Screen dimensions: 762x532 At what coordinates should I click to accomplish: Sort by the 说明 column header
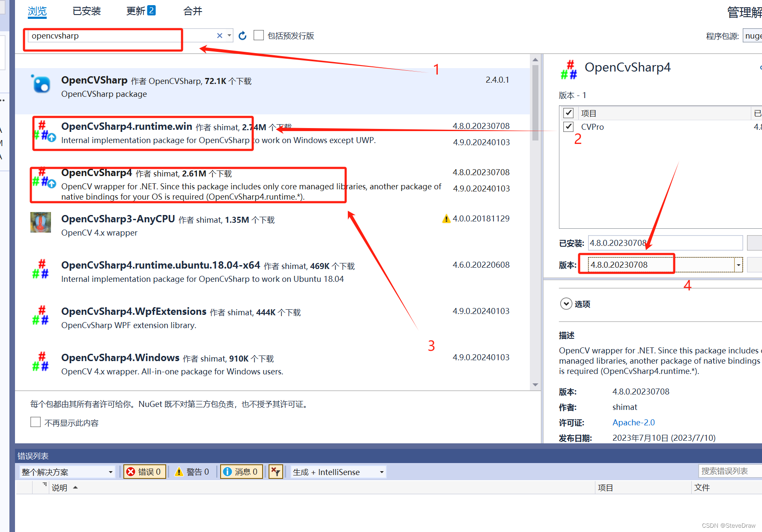coord(321,487)
